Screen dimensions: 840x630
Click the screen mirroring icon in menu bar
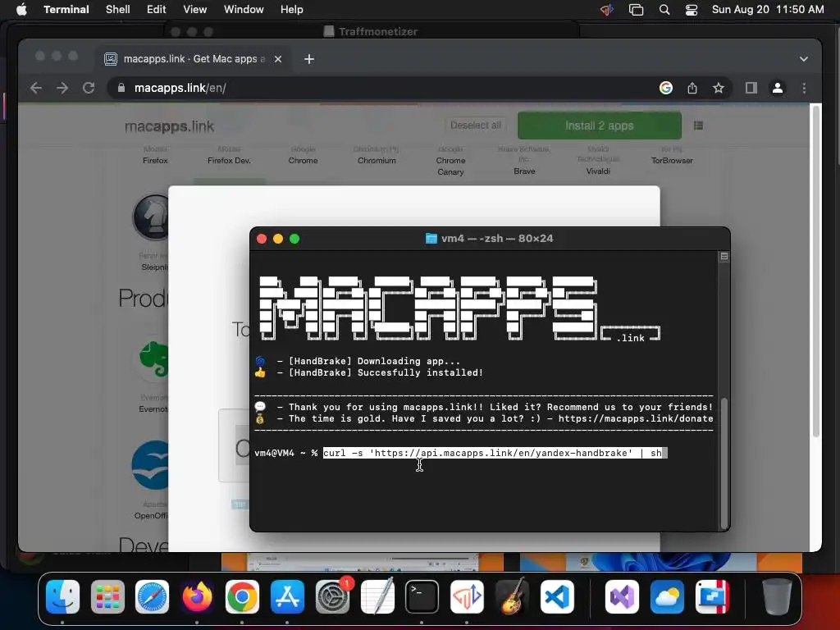tap(636, 10)
